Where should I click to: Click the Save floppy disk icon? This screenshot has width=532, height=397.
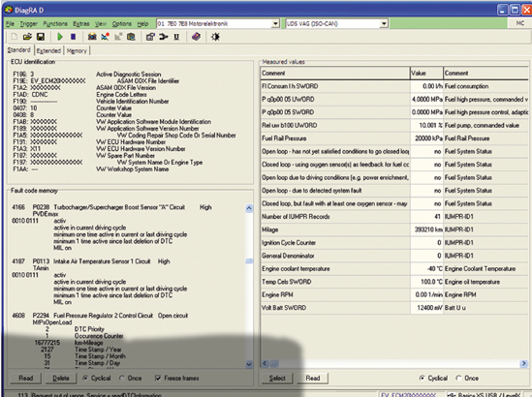point(41,37)
